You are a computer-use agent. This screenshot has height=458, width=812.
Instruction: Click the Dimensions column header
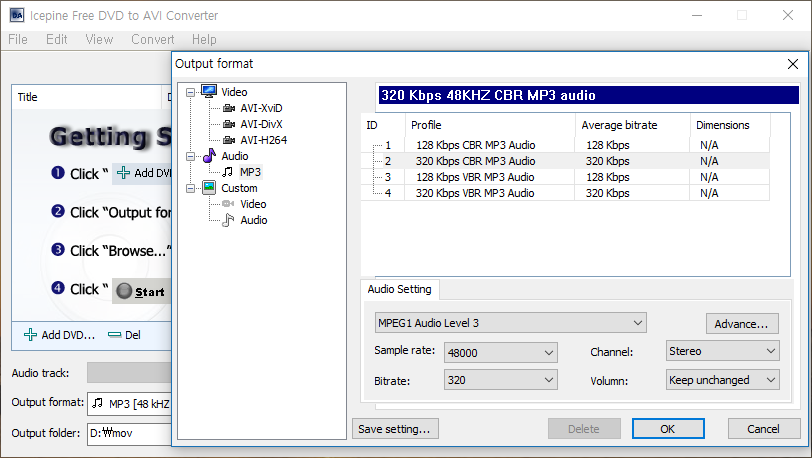coord(730,125)
